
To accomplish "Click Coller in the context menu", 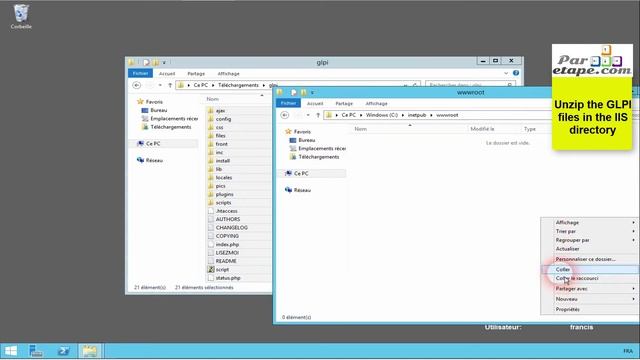I will (x=590, y=269).
